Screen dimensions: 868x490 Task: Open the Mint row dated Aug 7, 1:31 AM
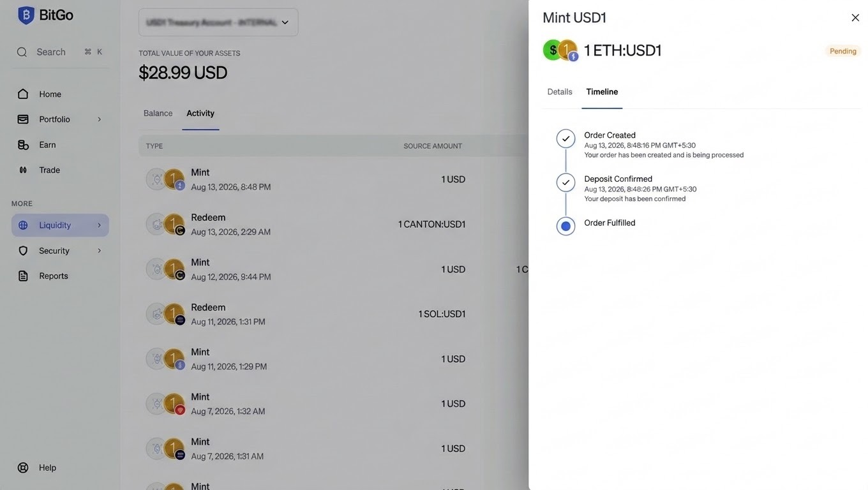[333, 449]
